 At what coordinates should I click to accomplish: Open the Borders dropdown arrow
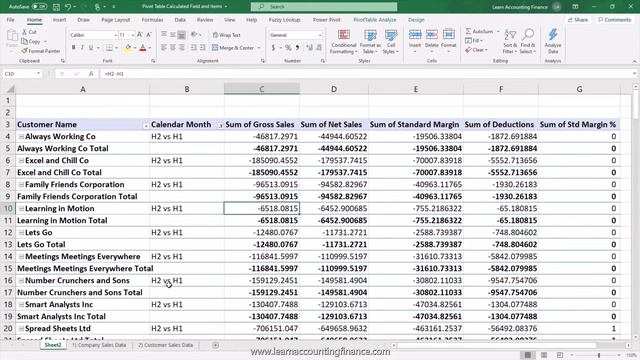[116, 48]
